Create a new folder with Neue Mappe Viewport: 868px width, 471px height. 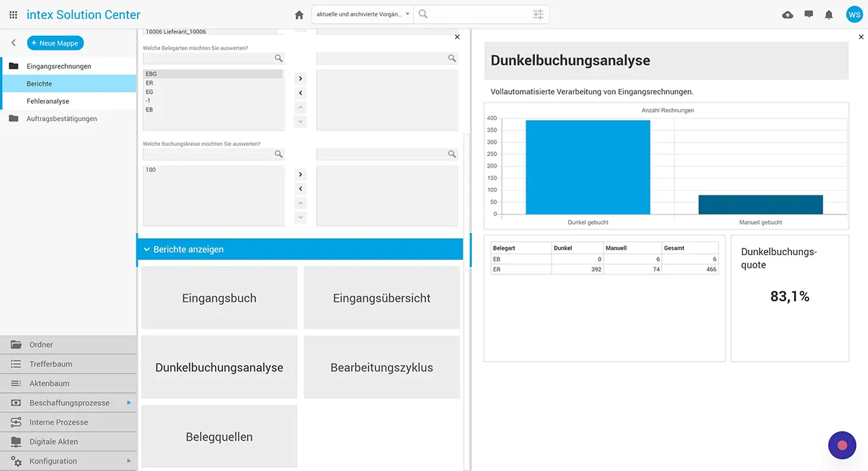pos(56,43)
